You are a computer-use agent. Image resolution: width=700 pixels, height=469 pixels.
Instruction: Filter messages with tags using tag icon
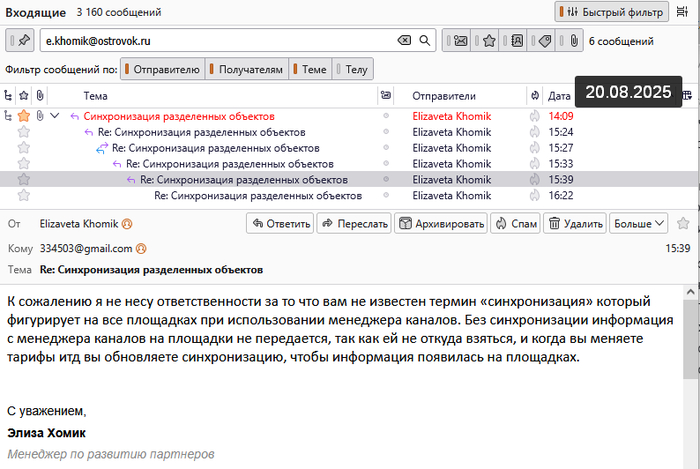click(544, 41)
